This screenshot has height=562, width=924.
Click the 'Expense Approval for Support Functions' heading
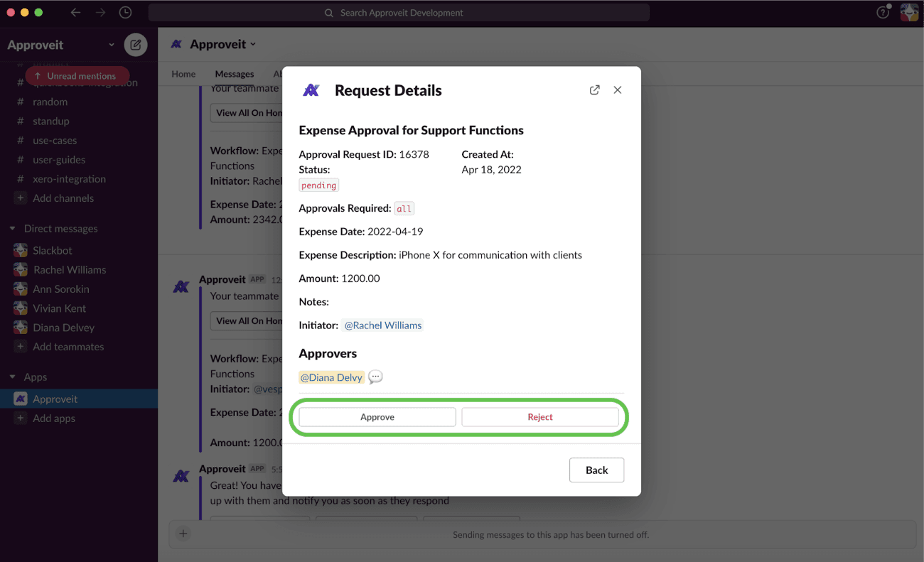pos(412,130)
